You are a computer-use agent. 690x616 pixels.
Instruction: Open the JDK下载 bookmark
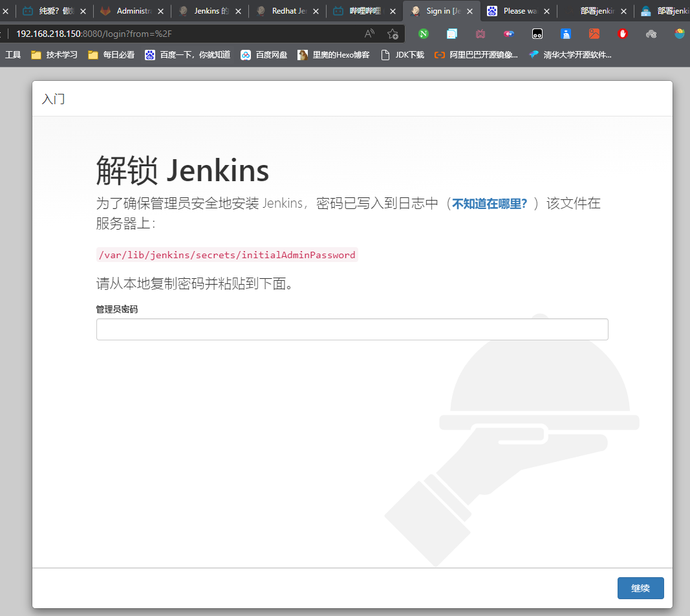(x=403, y=54)
